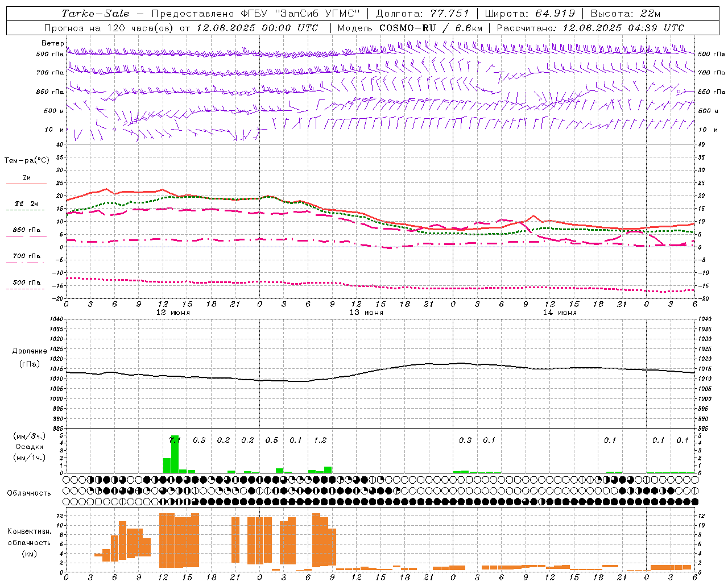This screenshot has width=728, height=582.
Task: Click the 'Давление' pressure panel label
Action: point(30,351)
